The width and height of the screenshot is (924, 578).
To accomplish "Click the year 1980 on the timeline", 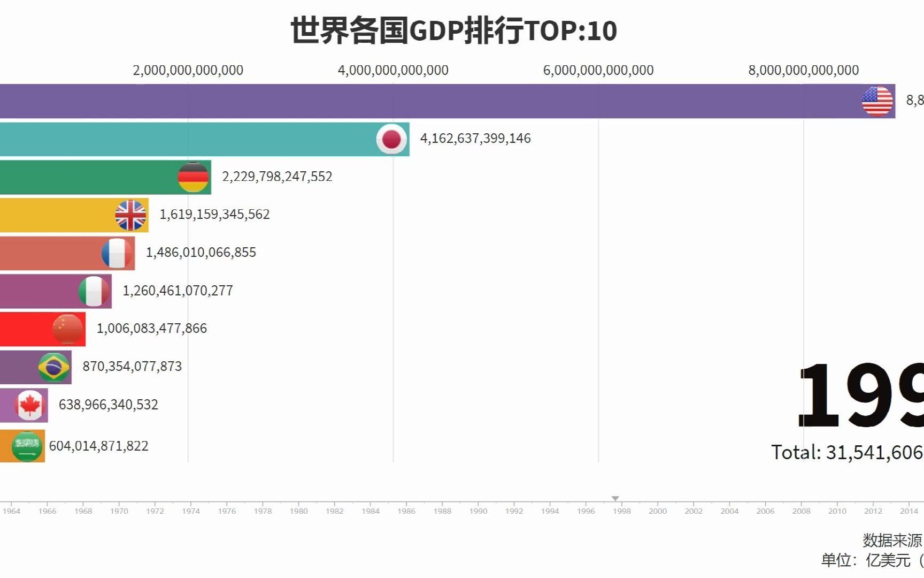I will pos(299,511).
